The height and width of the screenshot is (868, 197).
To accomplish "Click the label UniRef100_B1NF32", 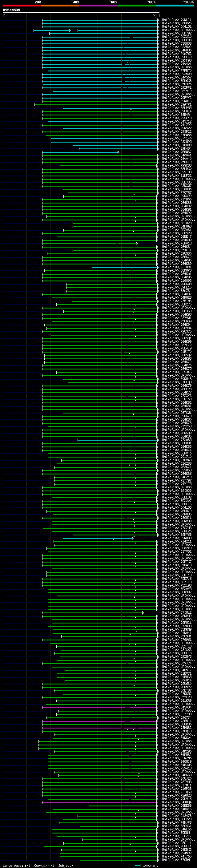I will [176, 176].
